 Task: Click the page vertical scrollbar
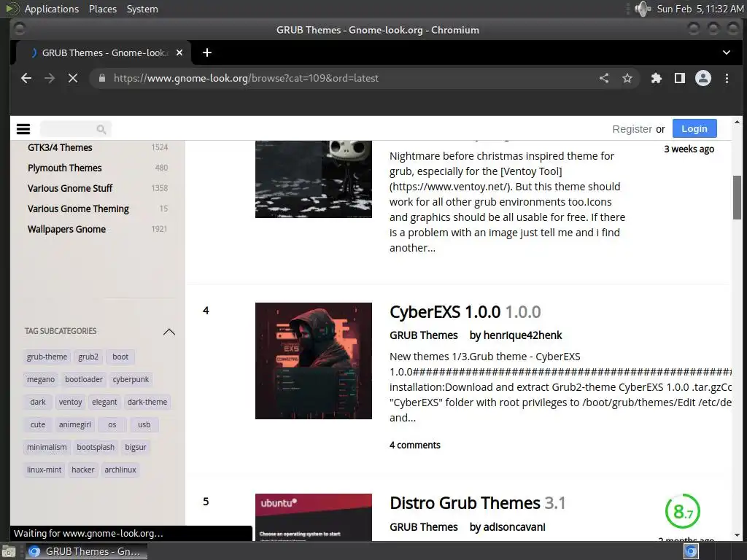pos(737,197)
